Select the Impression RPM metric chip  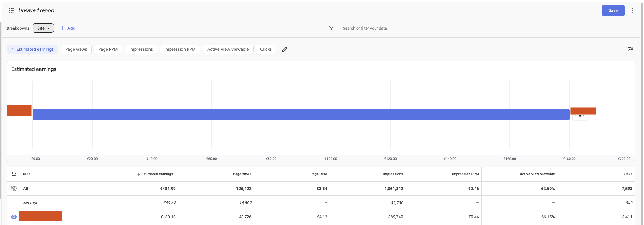pos(180,49)
